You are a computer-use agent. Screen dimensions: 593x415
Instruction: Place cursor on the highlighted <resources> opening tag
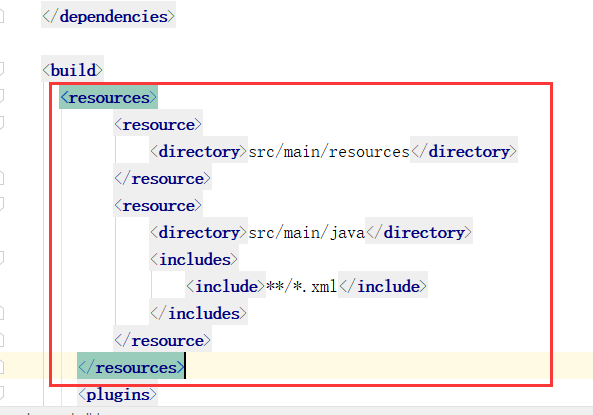(109, 98)
